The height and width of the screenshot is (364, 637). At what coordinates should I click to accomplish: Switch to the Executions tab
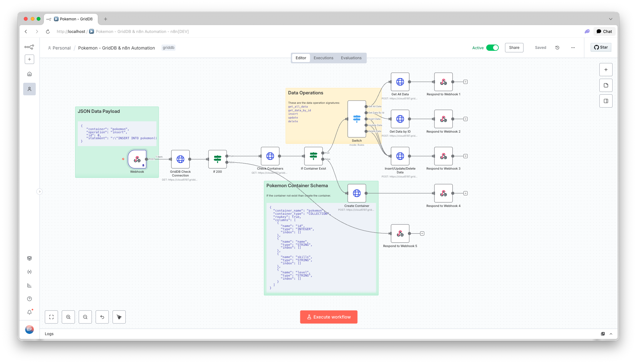(x=324, y=58)
